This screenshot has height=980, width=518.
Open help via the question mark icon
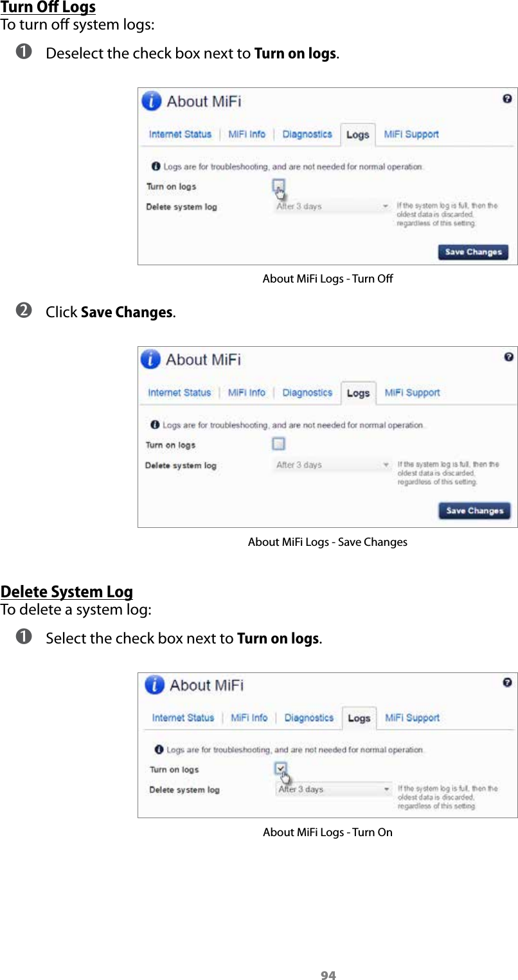coord(507,97)
